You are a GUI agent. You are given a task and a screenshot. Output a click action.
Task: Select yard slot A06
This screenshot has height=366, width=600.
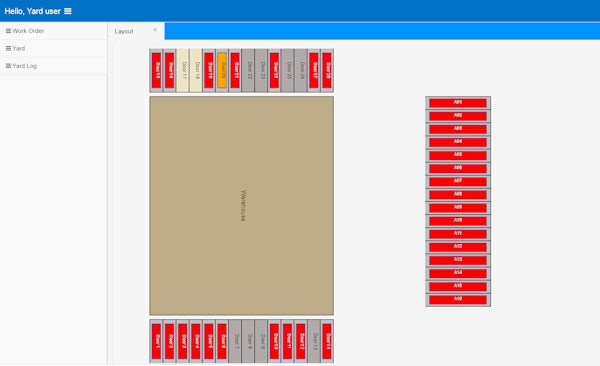click(458, 168)
